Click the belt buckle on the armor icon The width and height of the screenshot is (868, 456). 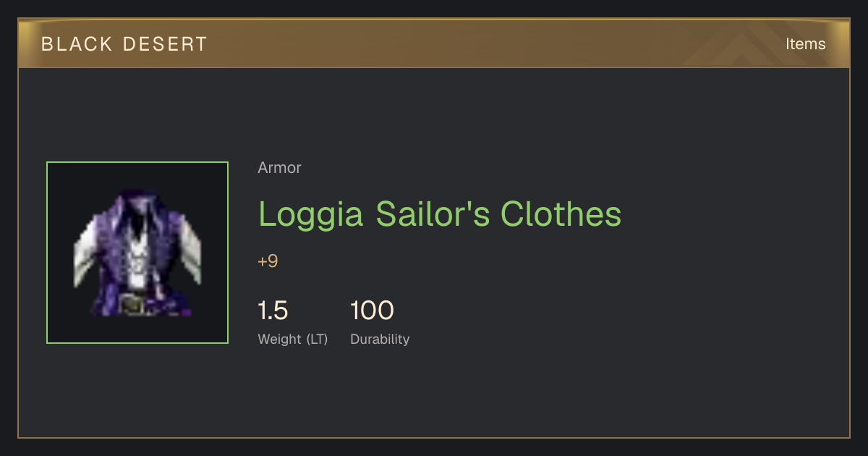click(132, 304)
